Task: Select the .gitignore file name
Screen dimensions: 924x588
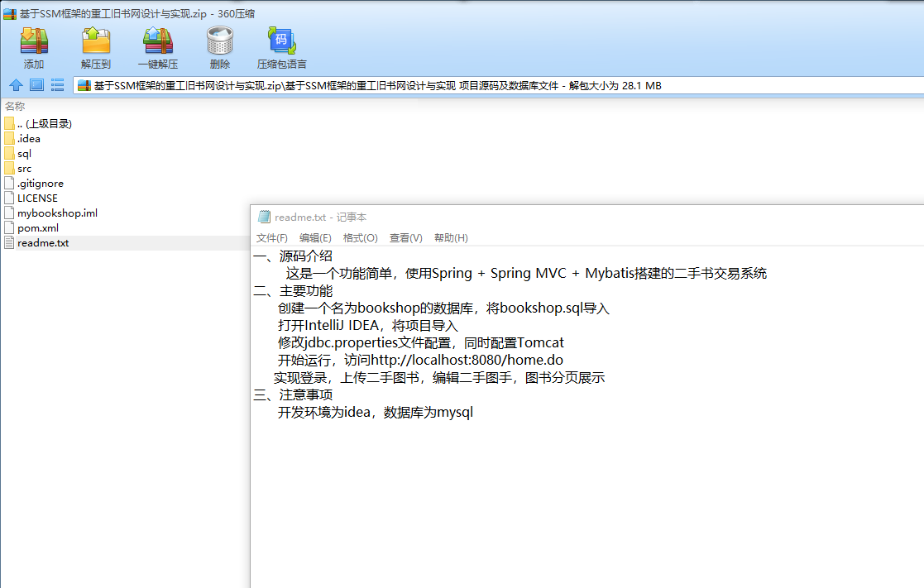Action: pos(41,184)
